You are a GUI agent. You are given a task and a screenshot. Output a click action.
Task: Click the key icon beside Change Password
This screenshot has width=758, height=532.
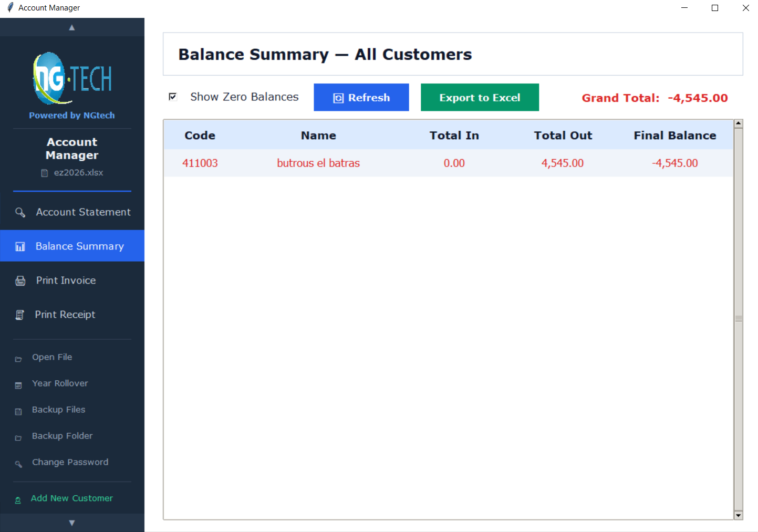point(18,464)
